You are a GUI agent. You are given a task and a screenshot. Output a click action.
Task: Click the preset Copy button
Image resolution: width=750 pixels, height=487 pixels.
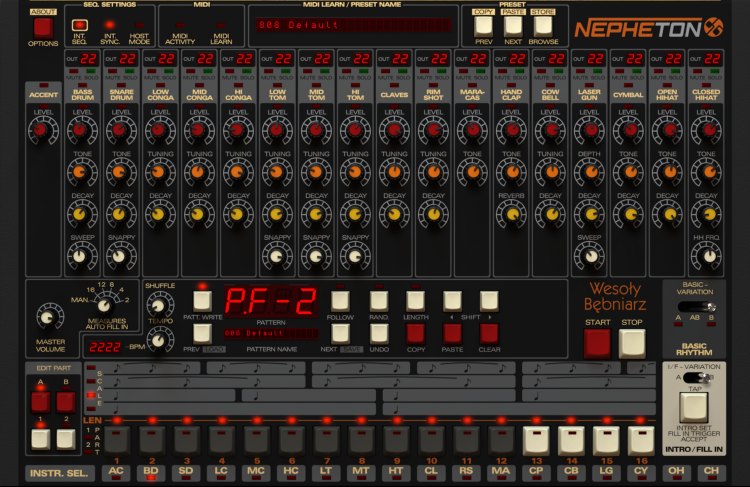pos(483,23)
